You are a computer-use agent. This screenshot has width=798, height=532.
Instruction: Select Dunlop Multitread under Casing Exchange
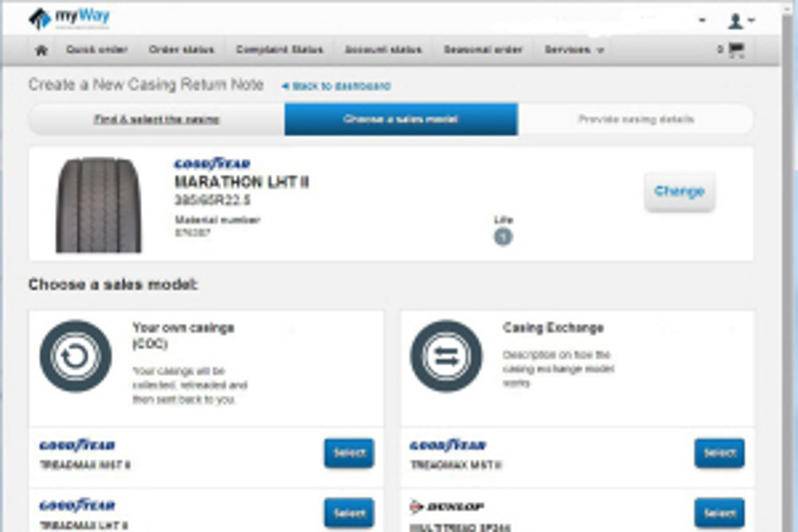719,513
